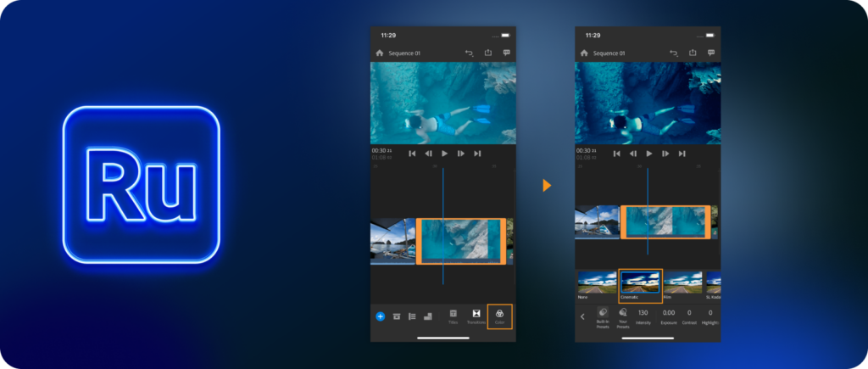
Task: Open Titles in the left phone toolbar
Action: point(453,316)
